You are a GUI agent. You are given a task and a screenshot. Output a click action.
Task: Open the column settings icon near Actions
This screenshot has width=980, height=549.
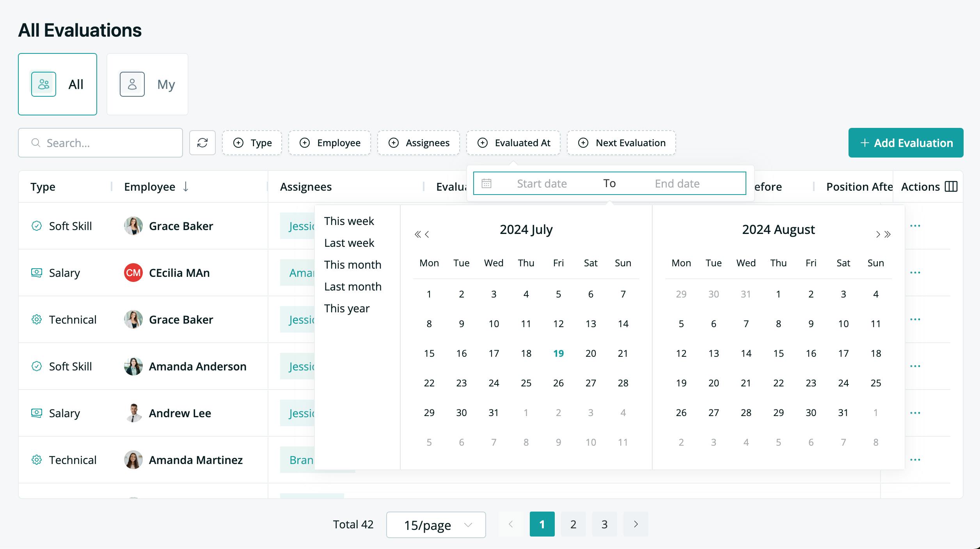[951, 187]
